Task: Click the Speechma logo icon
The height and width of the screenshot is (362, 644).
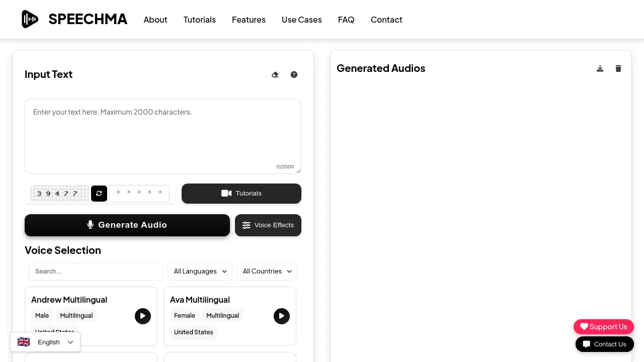Action: pos(30,19)
